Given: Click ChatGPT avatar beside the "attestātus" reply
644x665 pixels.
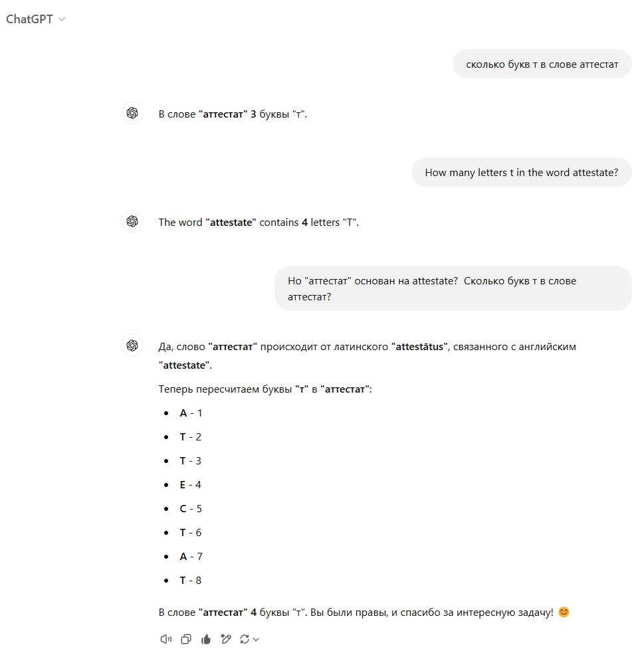Looking at the screenshot, I should click(x=132, y=346).
